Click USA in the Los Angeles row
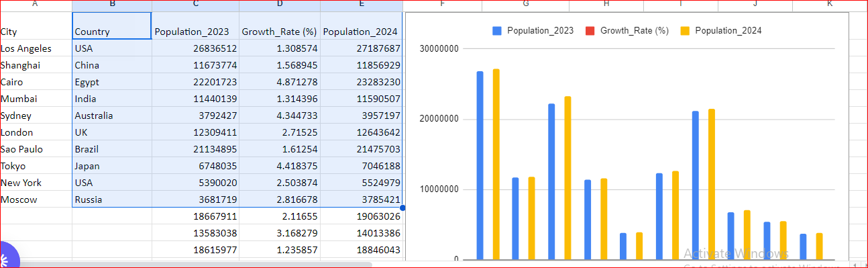 [x=111, y=48]
